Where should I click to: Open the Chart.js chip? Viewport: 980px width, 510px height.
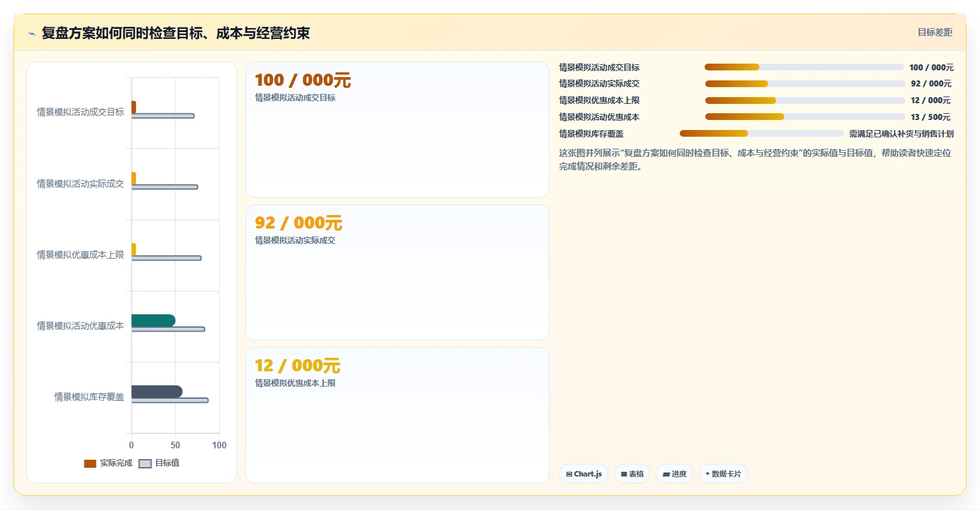tap(584, 474)
